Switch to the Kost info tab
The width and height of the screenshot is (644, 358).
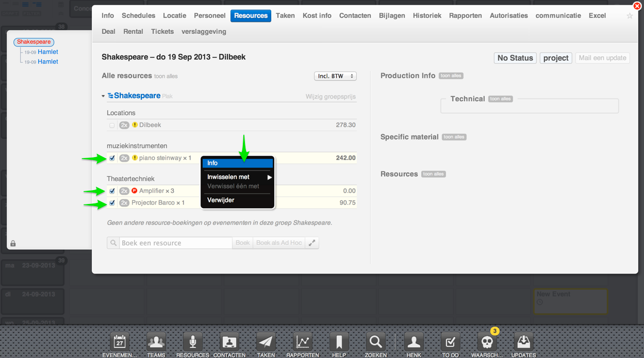317,16
